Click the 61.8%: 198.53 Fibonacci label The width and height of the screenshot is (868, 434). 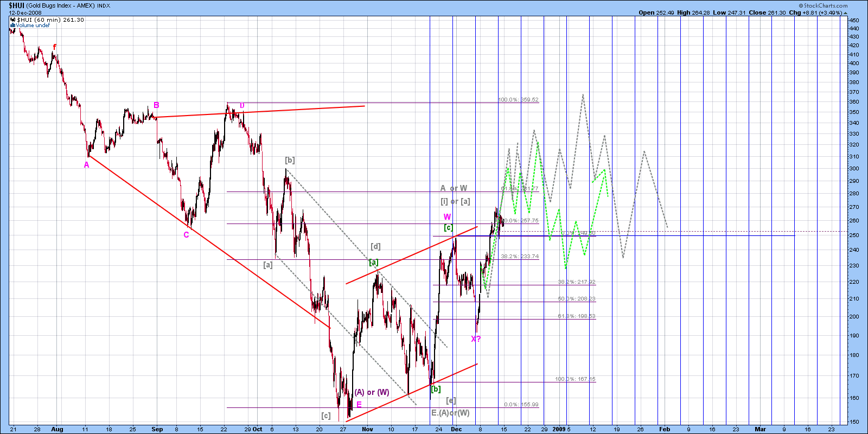click(x=577, y=316)
